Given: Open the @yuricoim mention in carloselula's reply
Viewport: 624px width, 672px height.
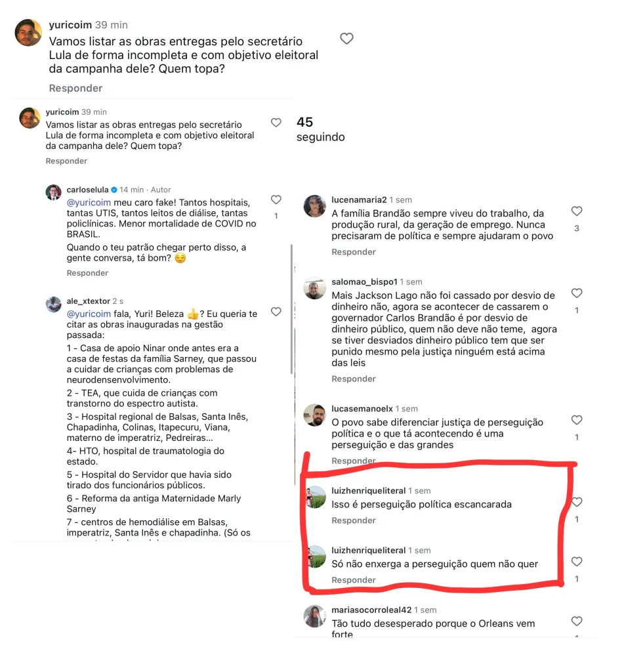Looking at the screenshot, I should tap(89, 202).
